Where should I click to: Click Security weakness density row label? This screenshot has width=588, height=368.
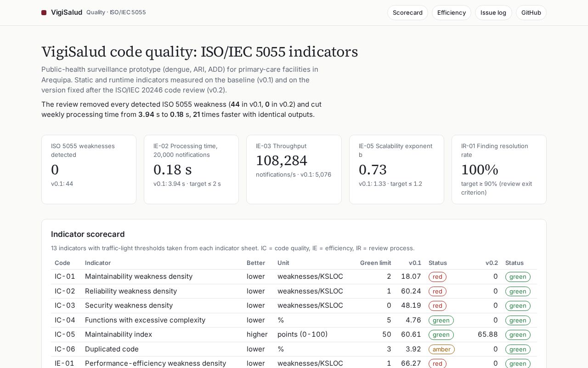(129, 305)
